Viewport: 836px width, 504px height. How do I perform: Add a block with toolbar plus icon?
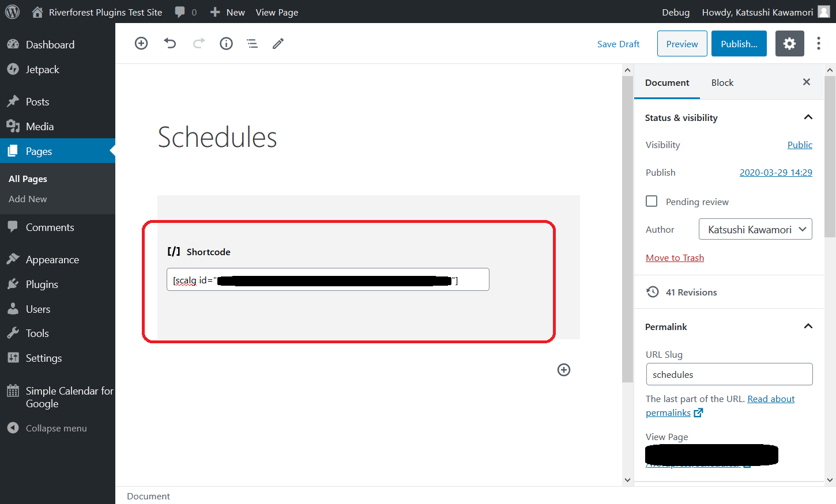pyautogui.click(x=141, y=43)
